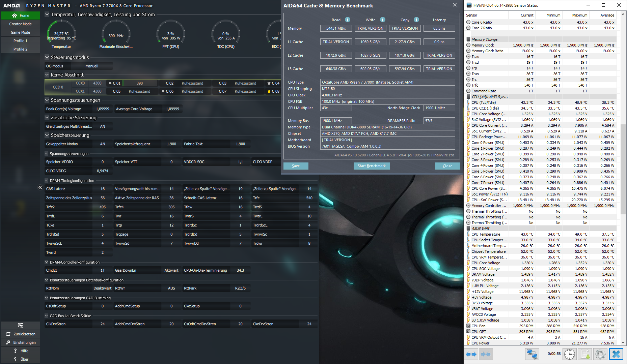This screenshot has width=627, height=364.
Task: Collapse the Speichersteuerung section
Action: click(47, 135)
